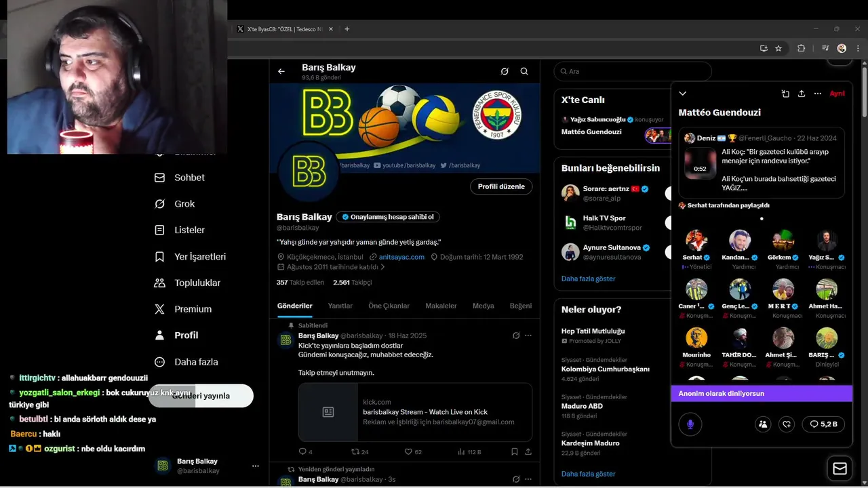The width and height of the screenshot is (868, 488).
Task: Click Grok icon on the pinned post
Action: [x=516, y=335]
